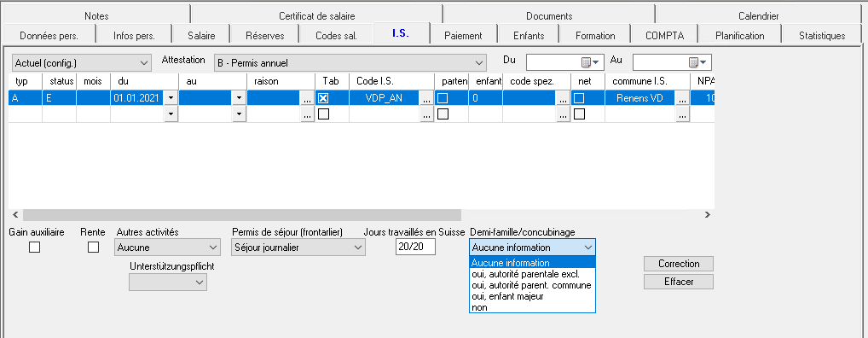Open code spez. lookup in empty second row
The image size is (868, 338).
pyautogui.click(x=563, y=114)
